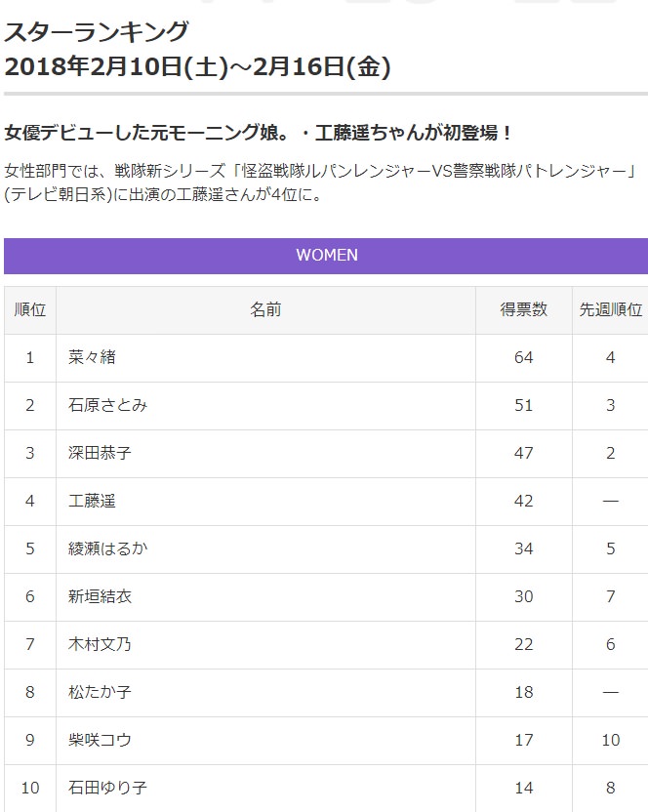Select 工藤遥 in the ranking table

click(x=93, y=501)
